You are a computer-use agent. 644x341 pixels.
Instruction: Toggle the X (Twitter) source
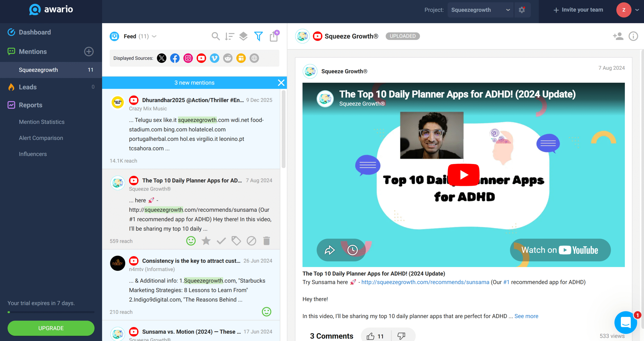162,58
